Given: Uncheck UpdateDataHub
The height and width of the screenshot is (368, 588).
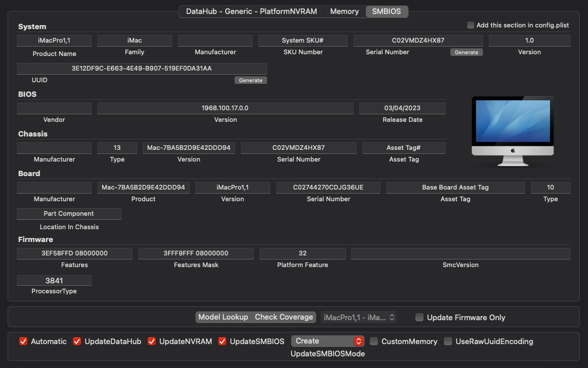Looking at the screenshot, I should coord(77,341).
